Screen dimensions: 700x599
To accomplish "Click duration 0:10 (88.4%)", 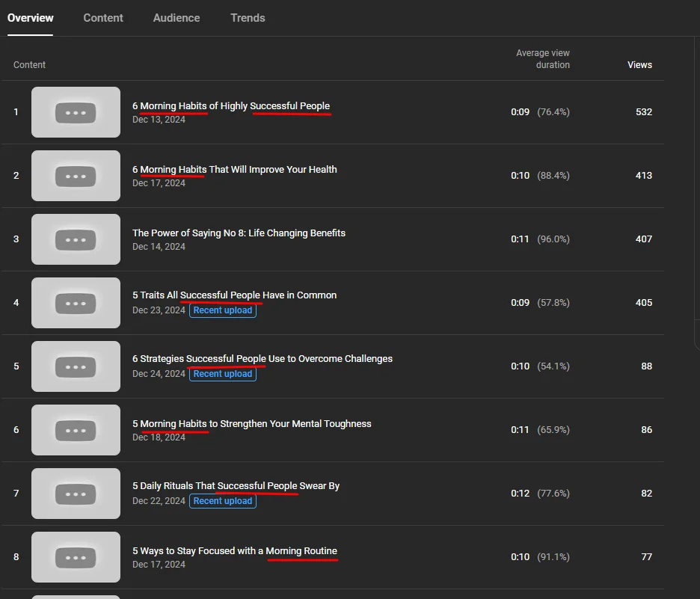I will (x=540, y=176).
